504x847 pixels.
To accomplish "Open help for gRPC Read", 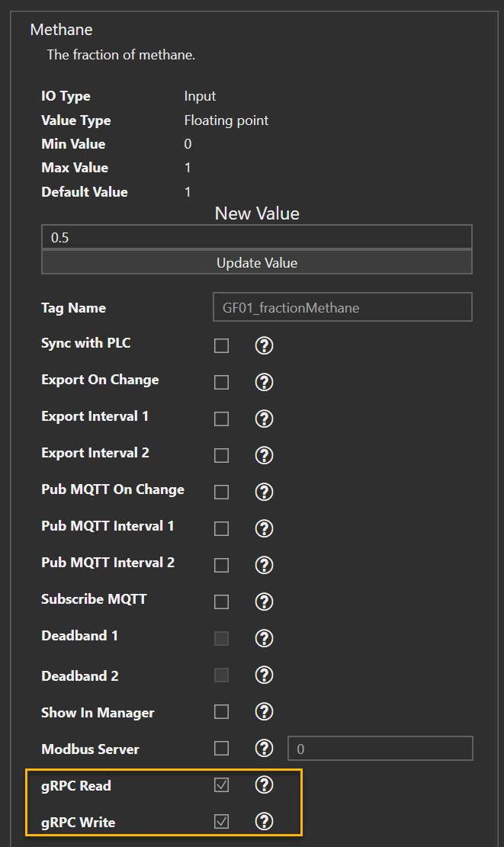I will click(x=264, y=785).
